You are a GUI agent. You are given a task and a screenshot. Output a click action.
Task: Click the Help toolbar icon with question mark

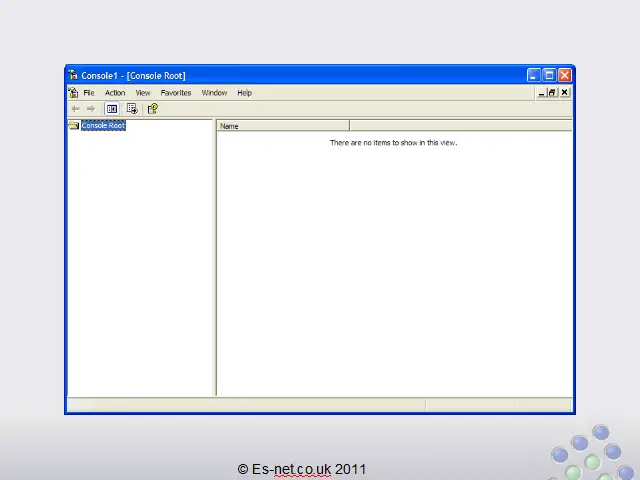point(153,109)
